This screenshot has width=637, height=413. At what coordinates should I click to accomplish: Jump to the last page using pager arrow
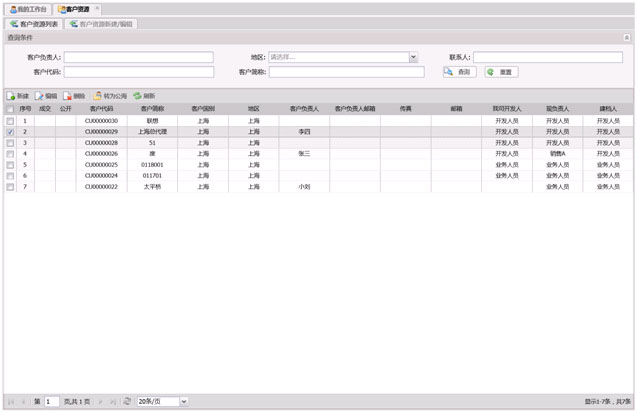click(x=112, y=401)
